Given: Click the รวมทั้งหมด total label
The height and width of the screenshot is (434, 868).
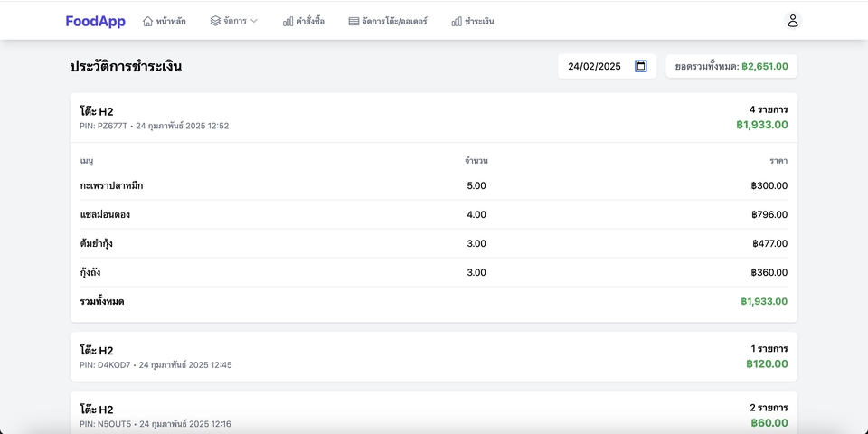Looking at the screenshot, I should 102,302.
